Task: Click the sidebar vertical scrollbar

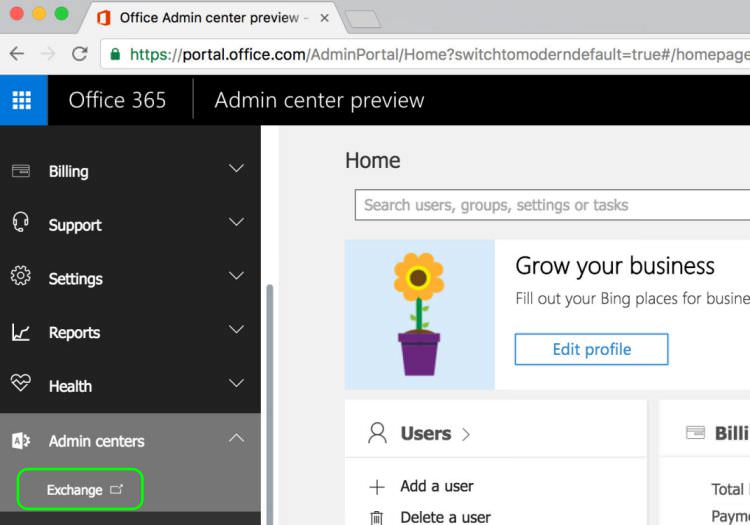Action: [270, 405]
